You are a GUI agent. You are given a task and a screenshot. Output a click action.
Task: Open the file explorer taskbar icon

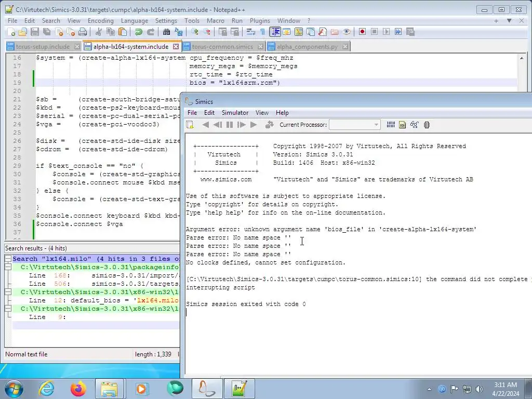(x=109, y=389)
